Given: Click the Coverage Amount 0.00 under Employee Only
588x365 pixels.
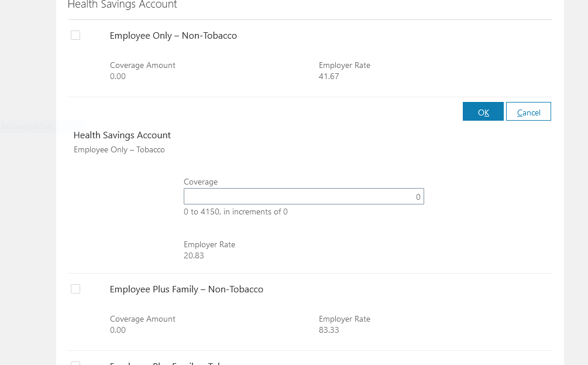Looking at the screenshot, I should point(117,76).
